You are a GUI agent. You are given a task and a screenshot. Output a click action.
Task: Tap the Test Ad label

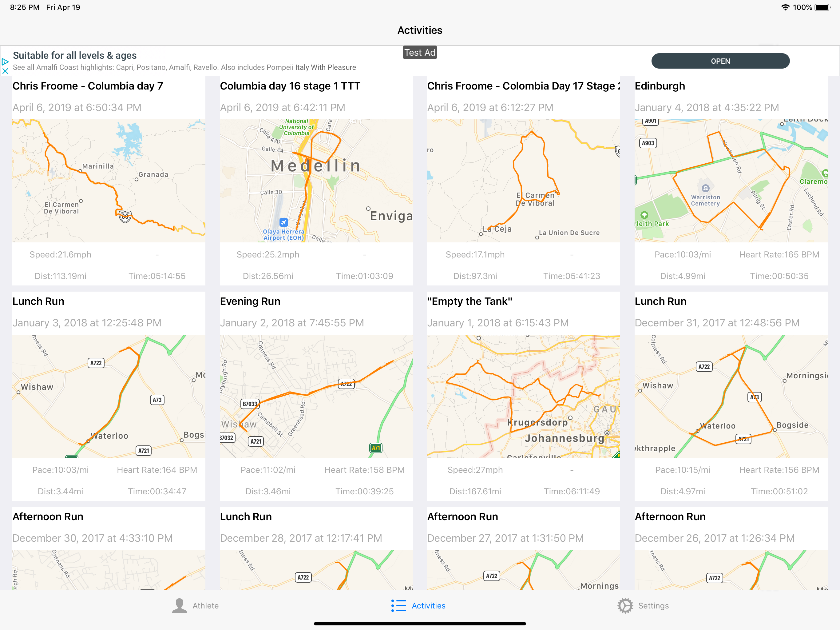(x=420, y=52)
